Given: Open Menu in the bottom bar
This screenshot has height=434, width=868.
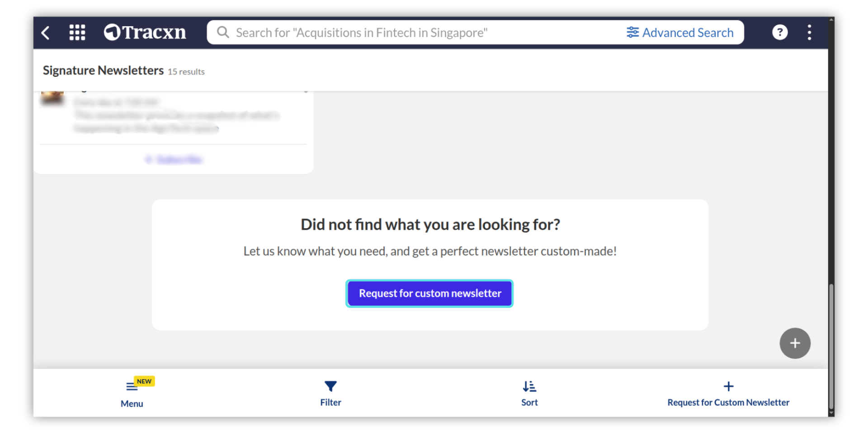Looking at the screenshot, I should coord(132,393).
